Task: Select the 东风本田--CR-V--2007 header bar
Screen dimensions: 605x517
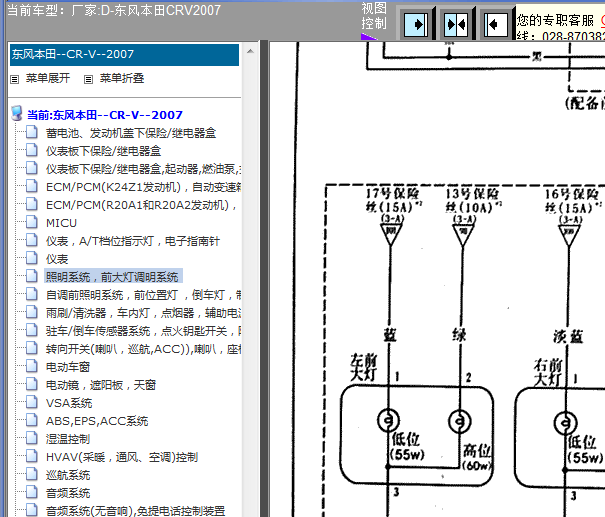Action: tap(124, 55)
